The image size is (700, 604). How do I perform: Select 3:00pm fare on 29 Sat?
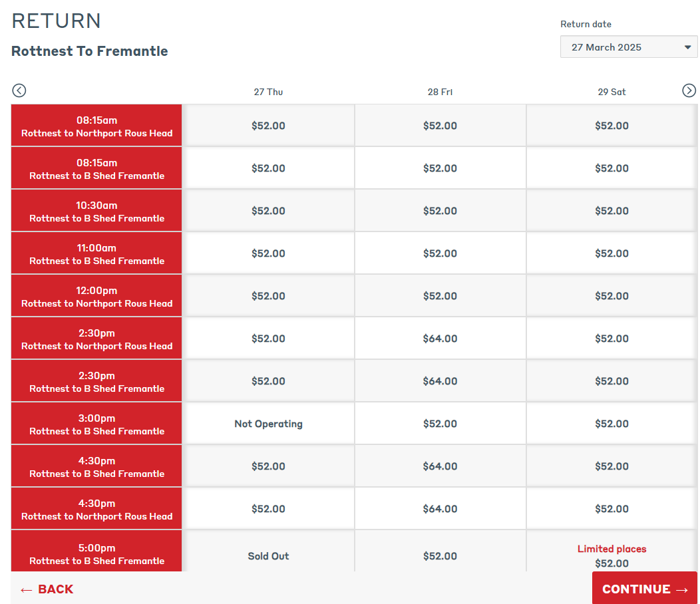tap(612, 424)
